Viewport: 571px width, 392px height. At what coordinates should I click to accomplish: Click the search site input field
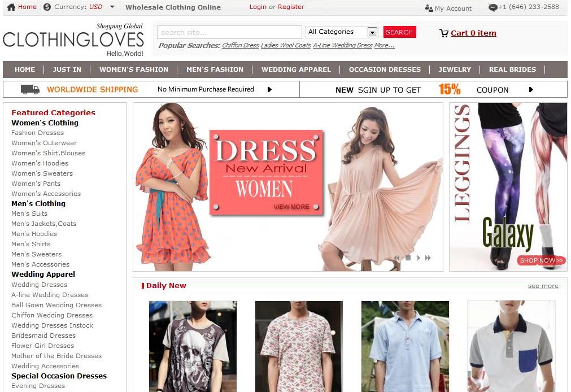pos(229,32)
